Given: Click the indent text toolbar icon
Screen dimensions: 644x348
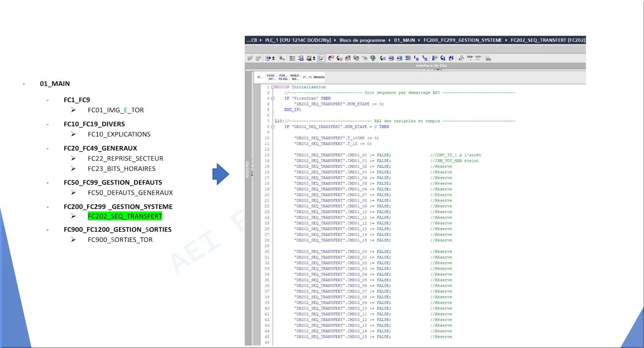Looking at the screenshot, I should coord(391,58).
